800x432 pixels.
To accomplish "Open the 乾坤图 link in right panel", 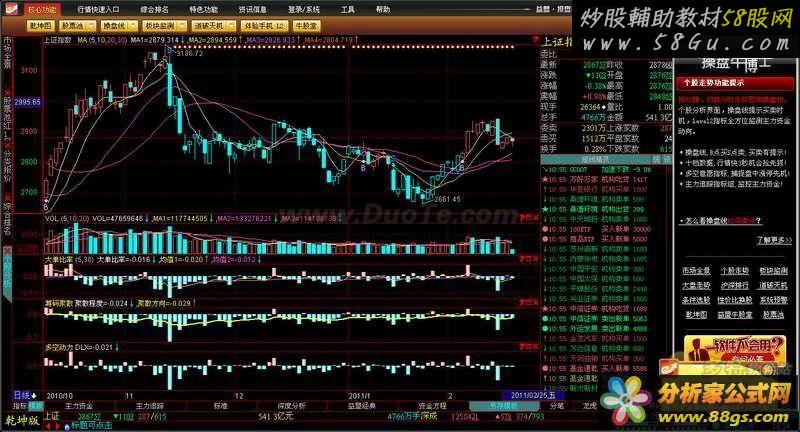I will point(696,315).
